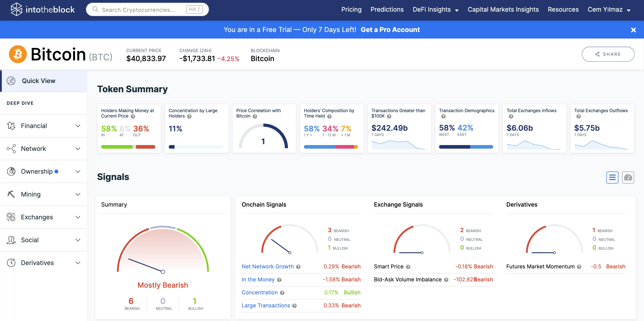This screenshot has width=644, height=321.
Task: Click the Social people sidebar icon
Action: (x=11, y=240)
